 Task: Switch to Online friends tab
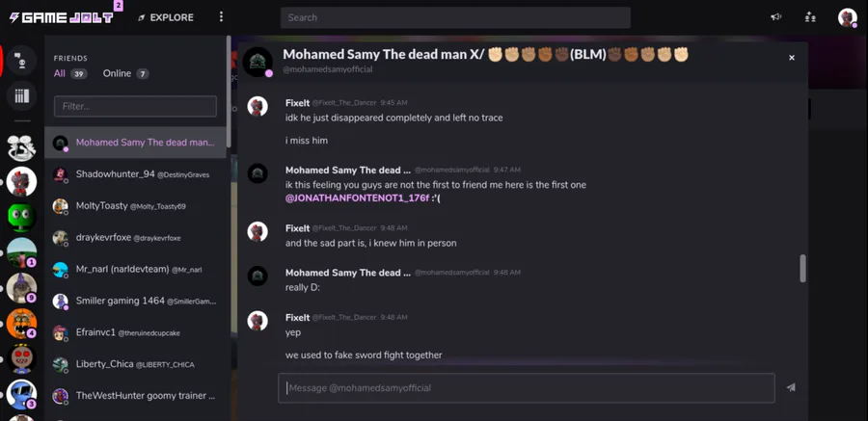click(125, 73)
